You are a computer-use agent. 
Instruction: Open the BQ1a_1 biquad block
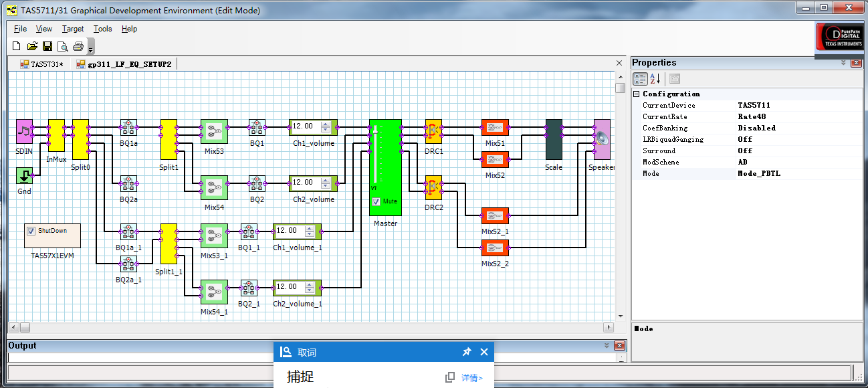(128, 232)
